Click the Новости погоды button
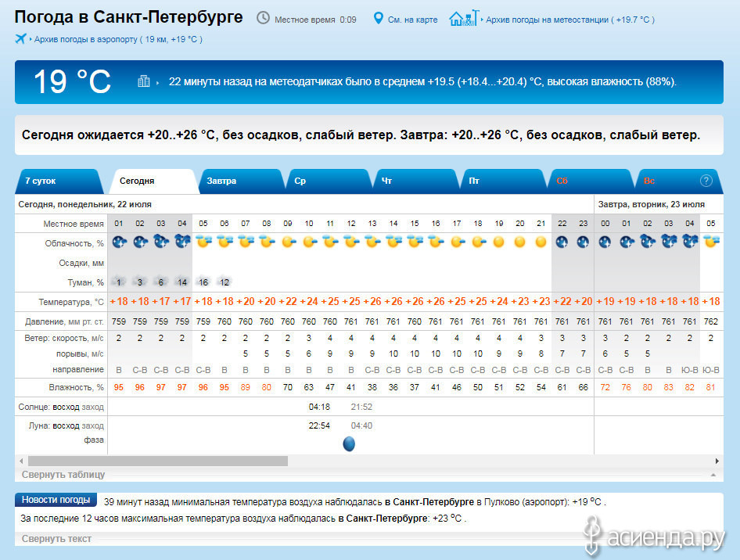This screenshot has width=740, height=560. [56, 500]
